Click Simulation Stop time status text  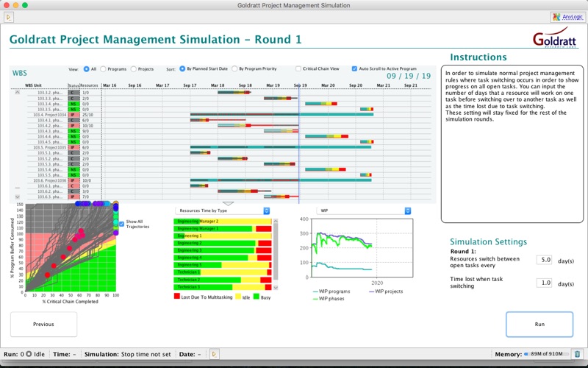pos(127,354)
